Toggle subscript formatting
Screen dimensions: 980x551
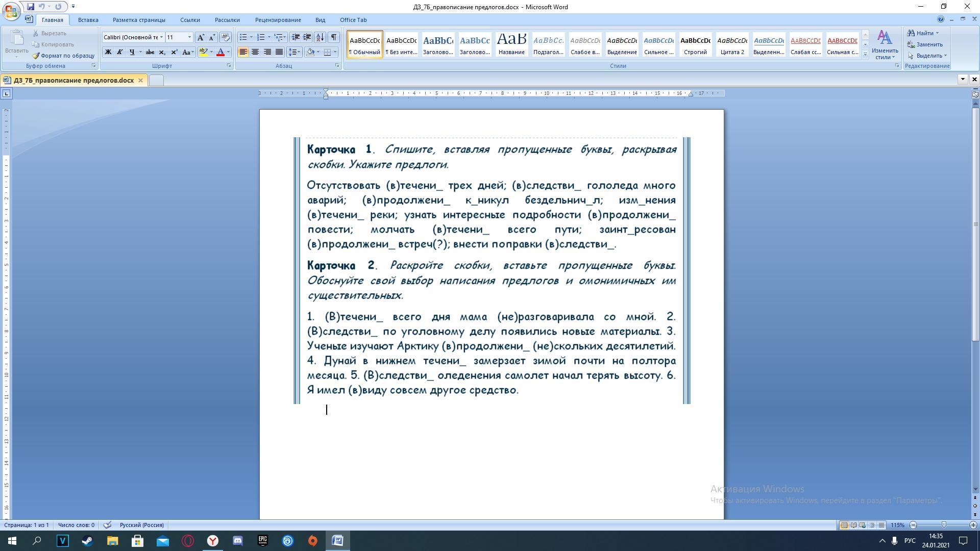point(162,52)
